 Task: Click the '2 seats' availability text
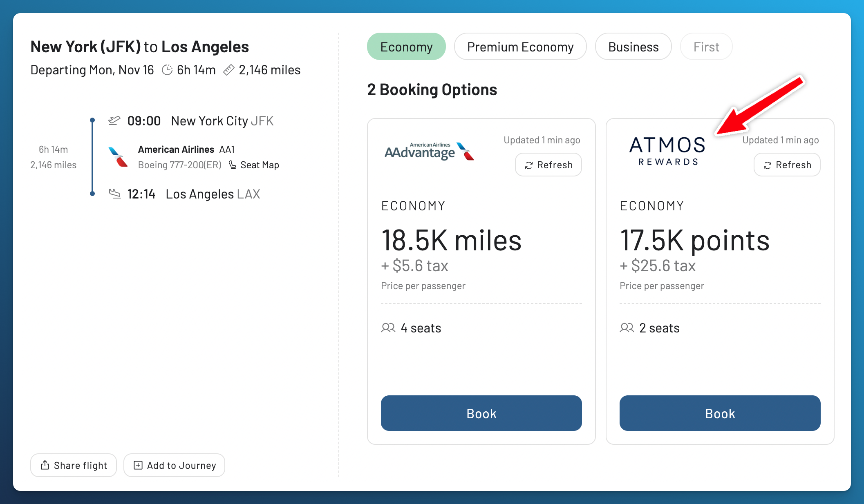660,328
